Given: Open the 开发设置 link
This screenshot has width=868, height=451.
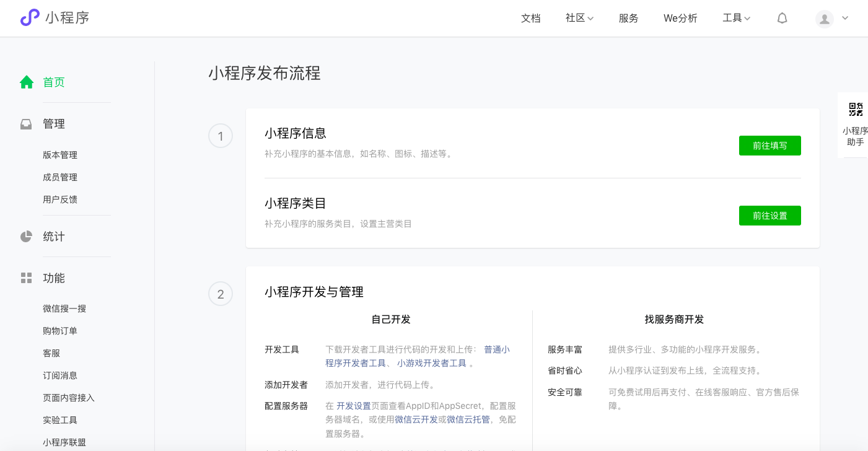Looking at the screenshot, I should pos(353,406).
